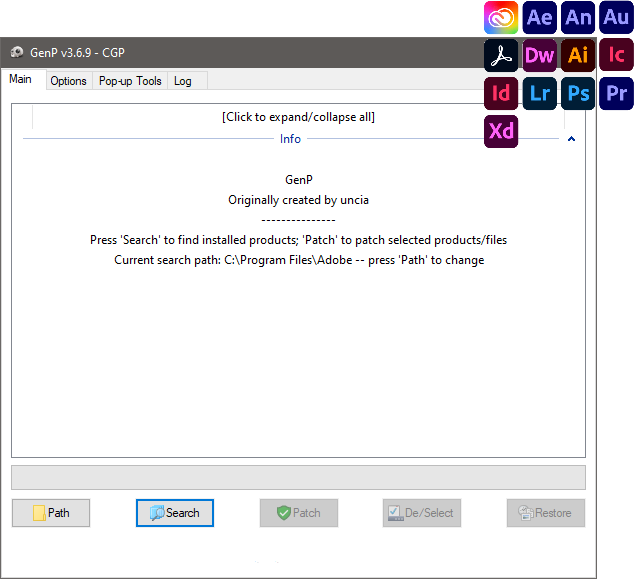Switch to the Main tab
This screenshot has height=579, width=635.
coord(21,79)
